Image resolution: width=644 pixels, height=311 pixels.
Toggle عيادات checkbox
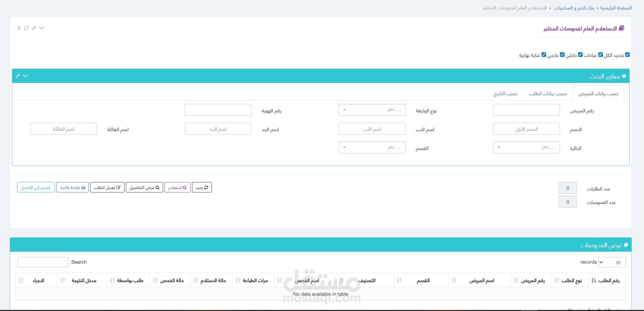pyautogui.click(x=600, y=55)
